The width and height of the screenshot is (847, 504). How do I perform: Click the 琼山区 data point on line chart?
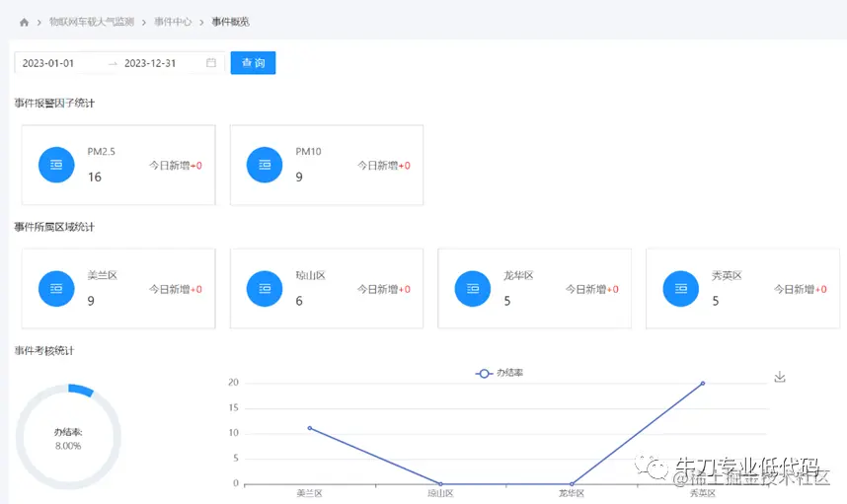(x=441, y=484)
